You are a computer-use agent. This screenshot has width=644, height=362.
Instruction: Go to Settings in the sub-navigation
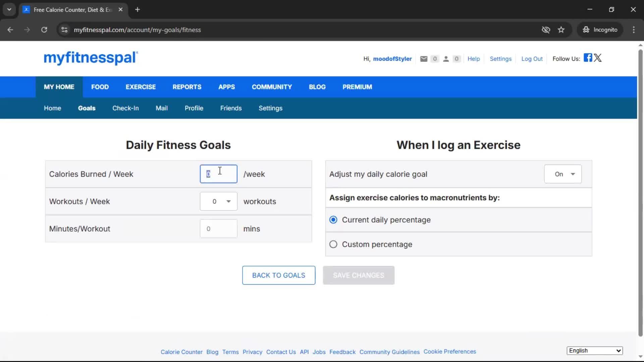point(270,108)
